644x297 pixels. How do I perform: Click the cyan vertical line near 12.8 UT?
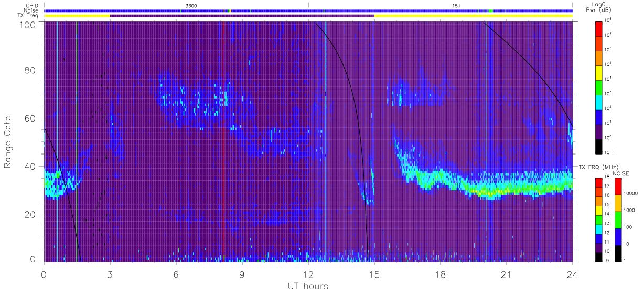pos(325,141)
